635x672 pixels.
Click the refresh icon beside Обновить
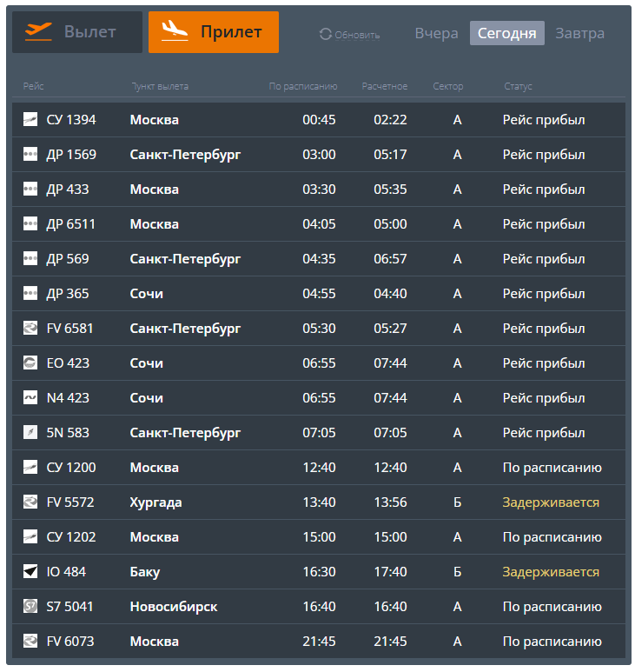326,34
